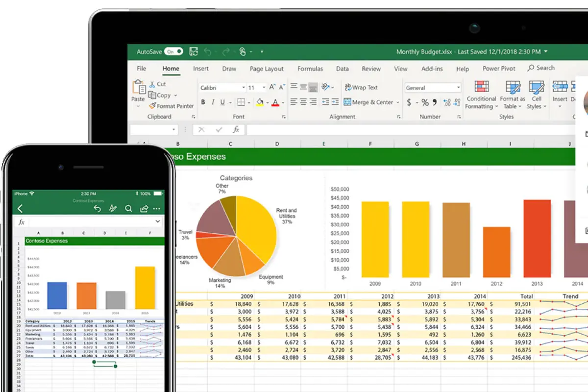Click the Merge & Center button
Image resolution: width=588 pixels, height=392 pixels.
[x=368, y=102]
